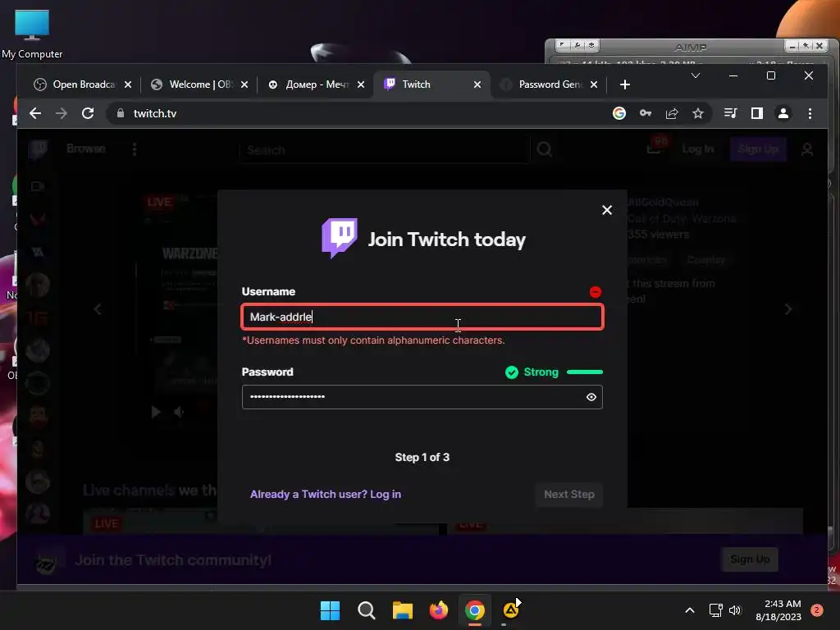Reload the twitch.tv page

point(88,113)
